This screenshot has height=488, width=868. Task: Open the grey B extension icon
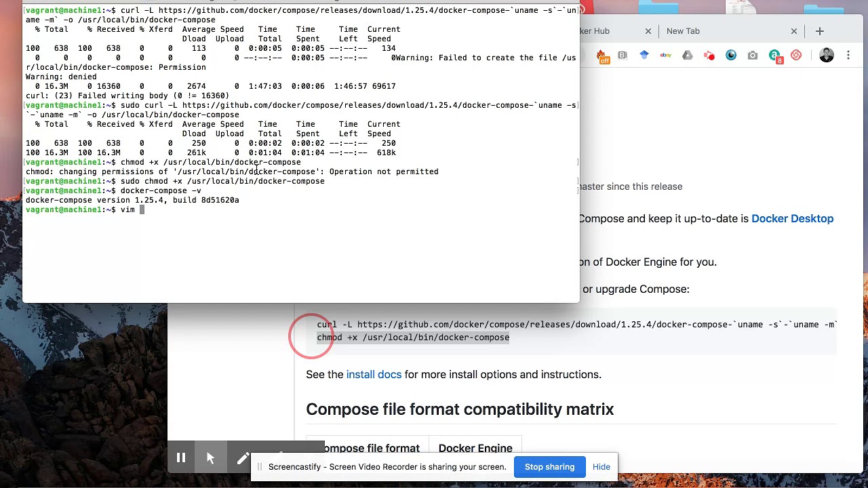623,56
